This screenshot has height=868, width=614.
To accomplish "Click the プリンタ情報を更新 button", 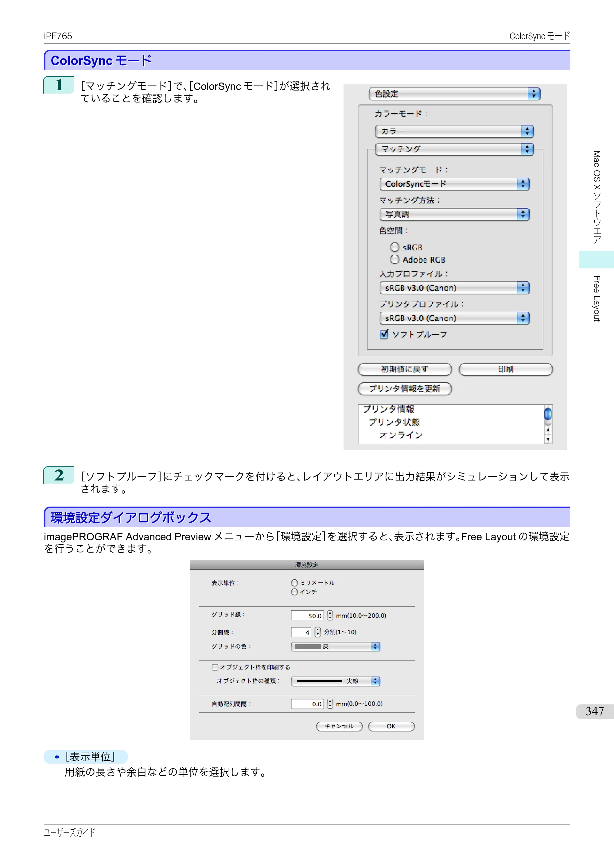I will tap(405, 389).
